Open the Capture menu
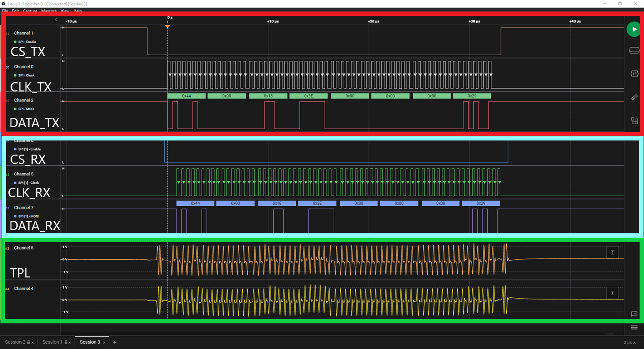Screen dimensions: 644x349 point(30,11)
